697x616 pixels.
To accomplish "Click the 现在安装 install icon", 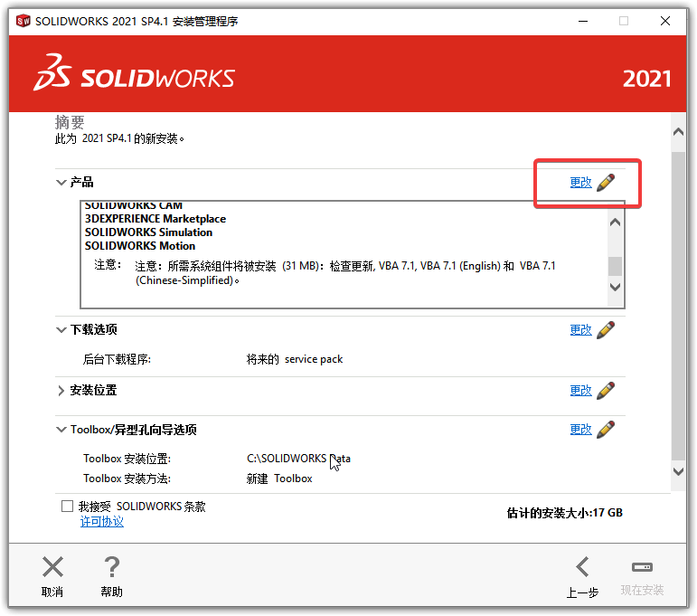I will [642, 567].
